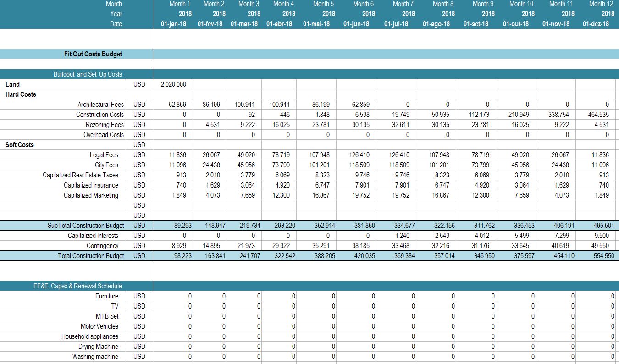Select Contingency Month 12 value 49.550
Viewport: 619px width, 364px height.
tap(601, 246)
